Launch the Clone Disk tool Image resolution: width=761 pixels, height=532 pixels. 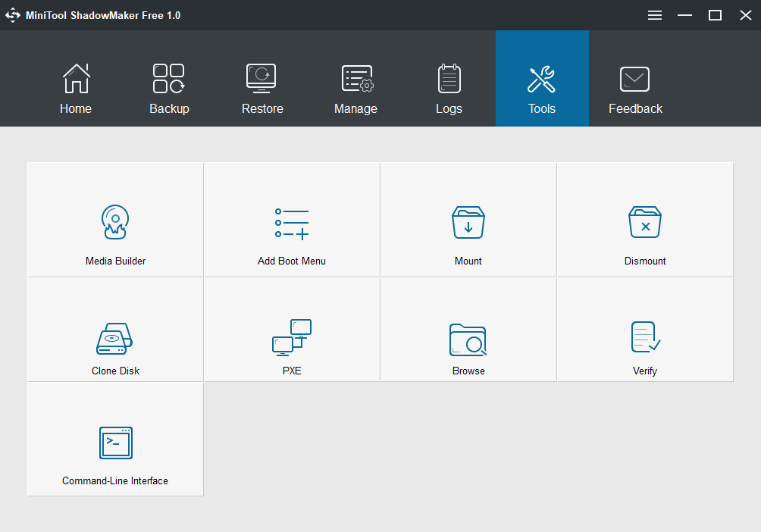coord(115,330)
